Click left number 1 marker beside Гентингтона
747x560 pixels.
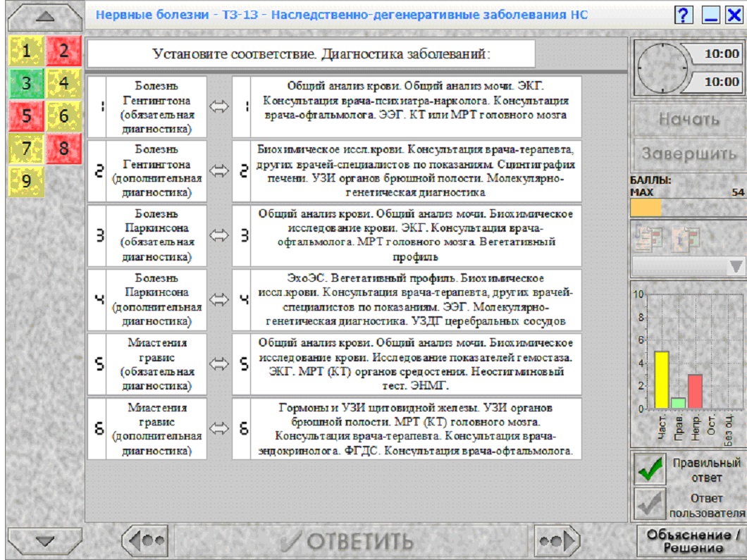click(x=97, y=107)
